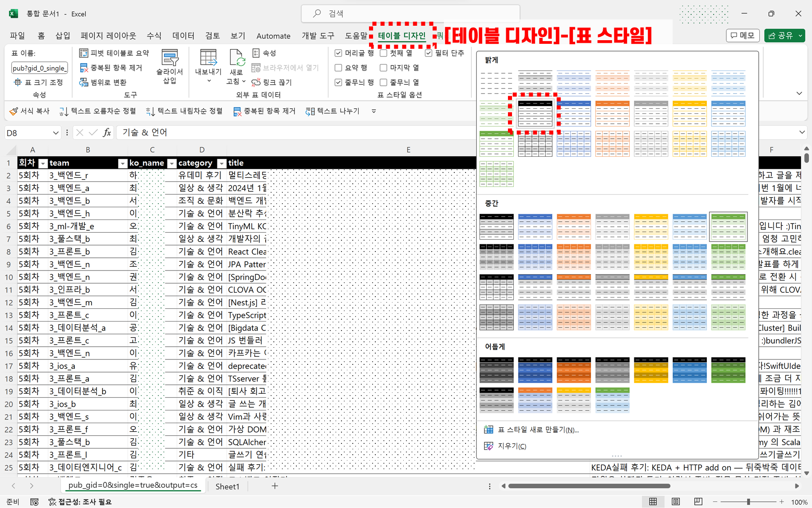This screenshot has height=508, width=812.
Task: Insert a slicer (슬라이서 삽입)
Action: coord(170,67)
